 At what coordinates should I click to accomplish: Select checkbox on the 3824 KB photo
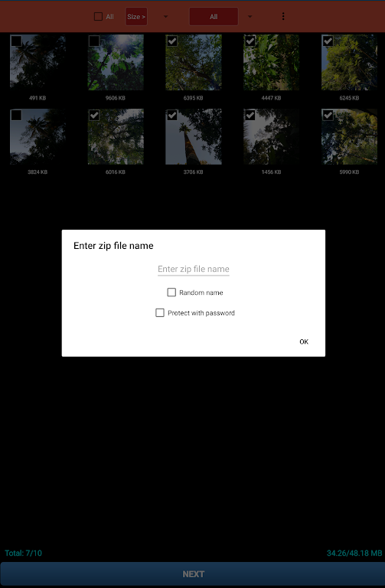16,115
